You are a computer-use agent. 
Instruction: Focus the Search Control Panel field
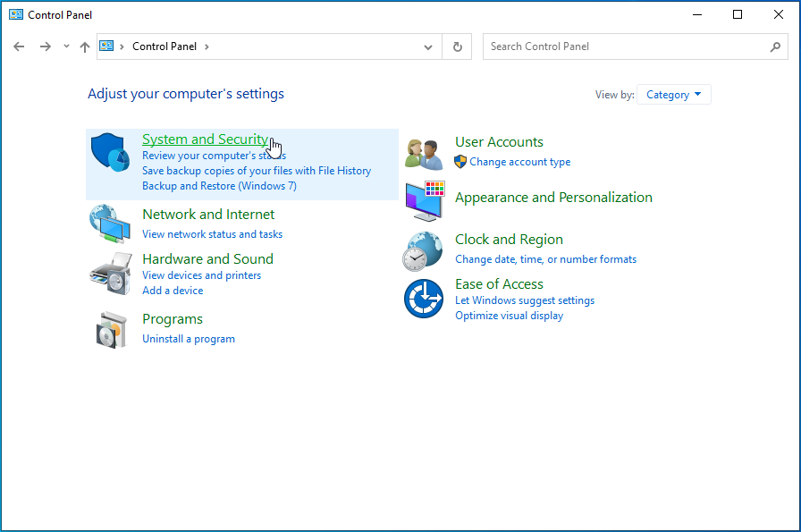[626, 46]
